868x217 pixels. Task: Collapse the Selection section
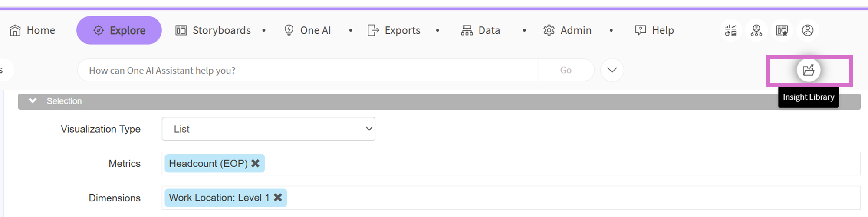point(33,101)
